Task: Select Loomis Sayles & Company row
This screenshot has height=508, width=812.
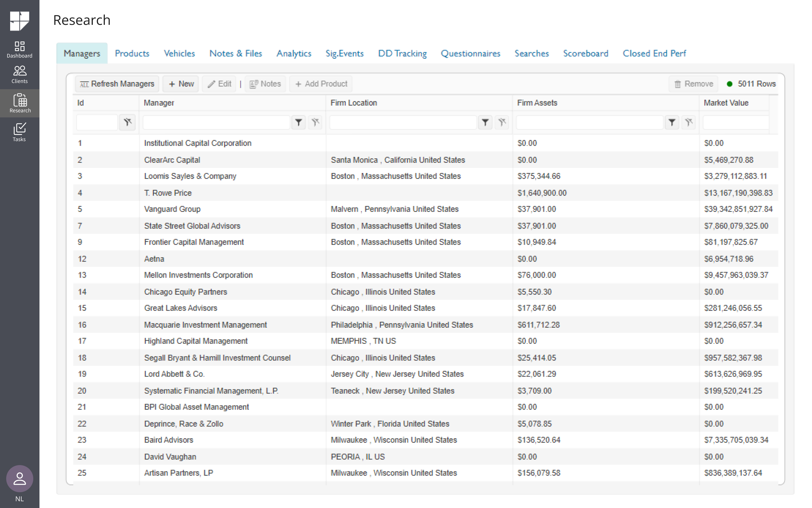Action: [425, 176]
